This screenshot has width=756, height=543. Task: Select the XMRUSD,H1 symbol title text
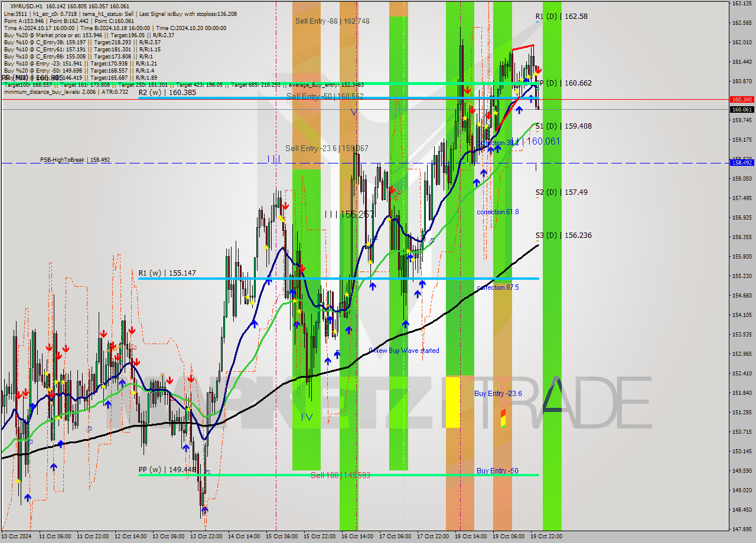point(26,6)
